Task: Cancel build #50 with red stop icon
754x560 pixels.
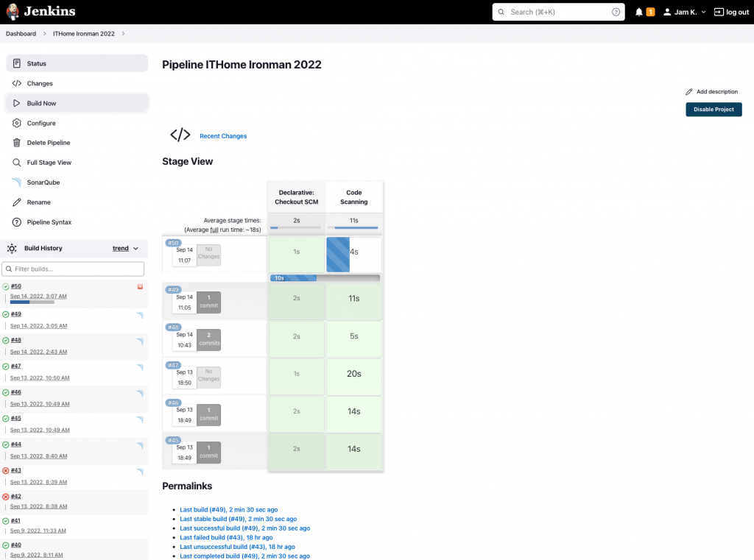Action: pyautogui.click(x=140, y=286)
